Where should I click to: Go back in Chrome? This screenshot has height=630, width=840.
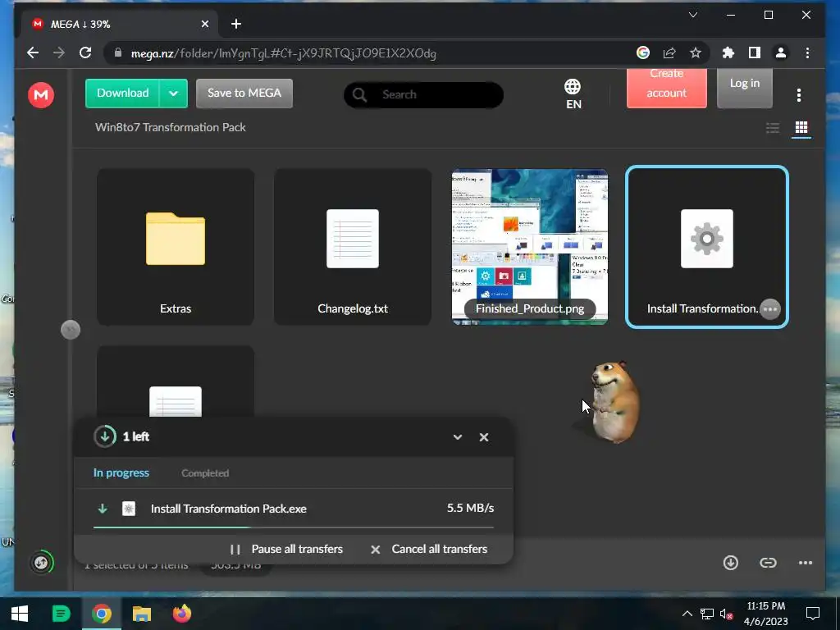pos(33,52)
